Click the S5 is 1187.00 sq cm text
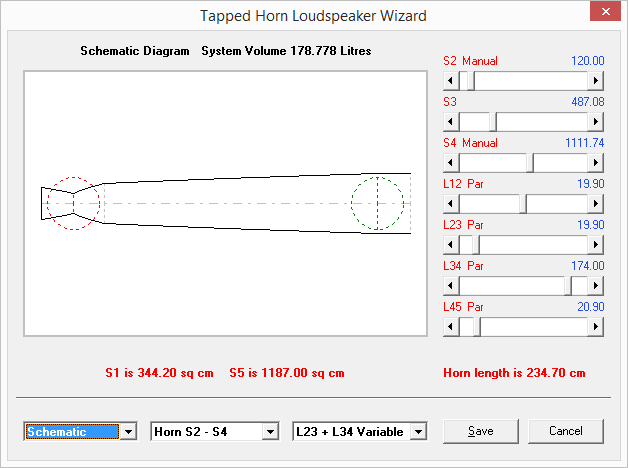Image resolution: width=628 pixels, height=468 pixels. pyautogui.click(x=287, y=373)
